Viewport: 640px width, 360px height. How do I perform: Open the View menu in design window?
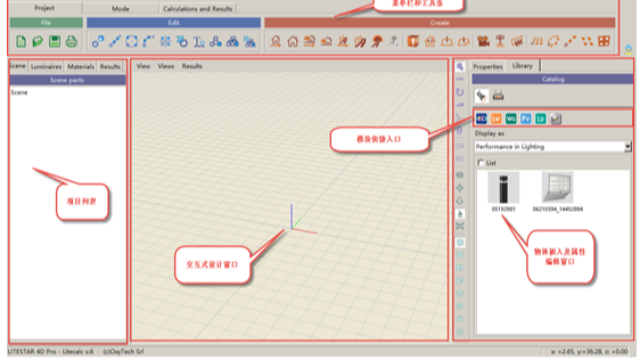(x=143, y=66)
